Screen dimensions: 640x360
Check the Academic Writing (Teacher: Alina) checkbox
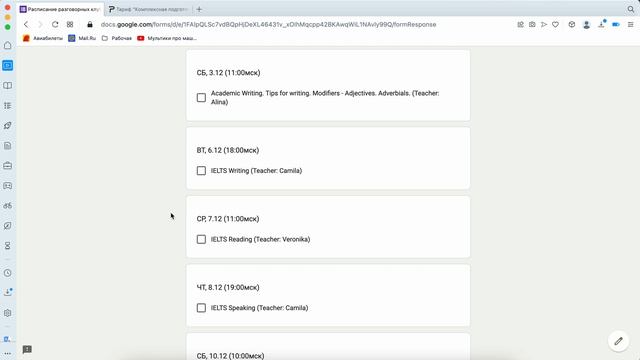[x=201, y=98]
